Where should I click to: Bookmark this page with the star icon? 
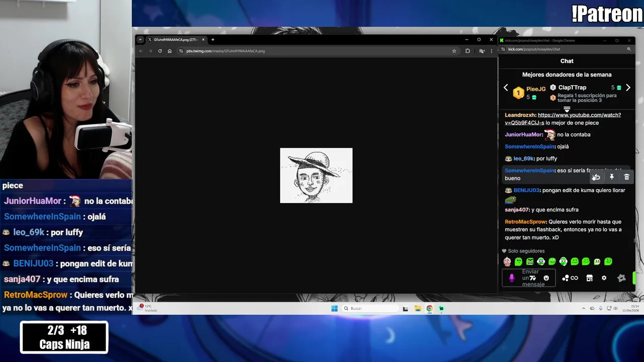click(454, 51)
